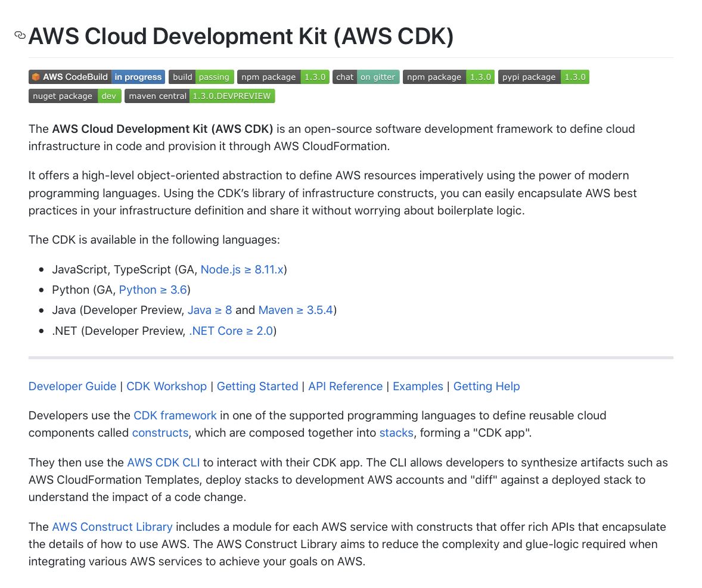Open the Getting Started link

coord(257,386)
